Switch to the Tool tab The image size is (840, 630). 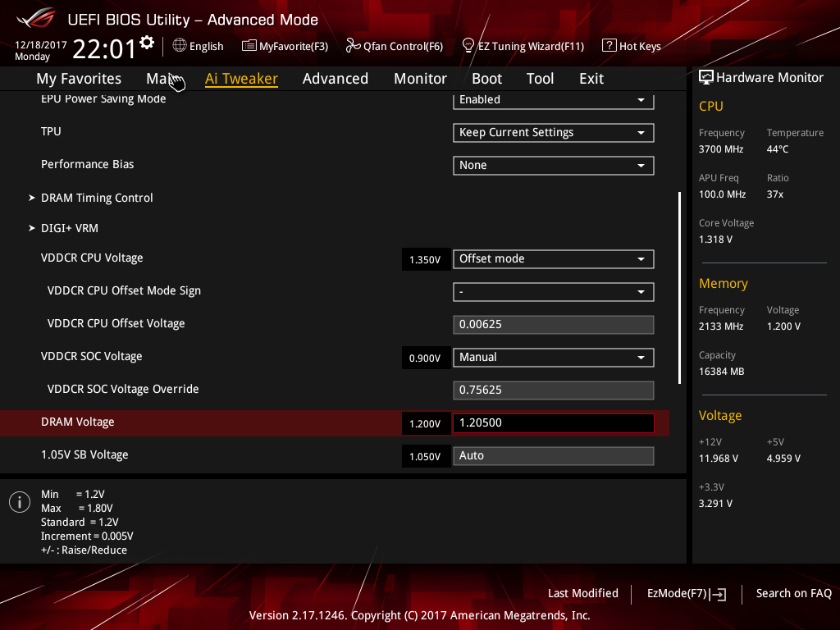[x=540, y=79]
